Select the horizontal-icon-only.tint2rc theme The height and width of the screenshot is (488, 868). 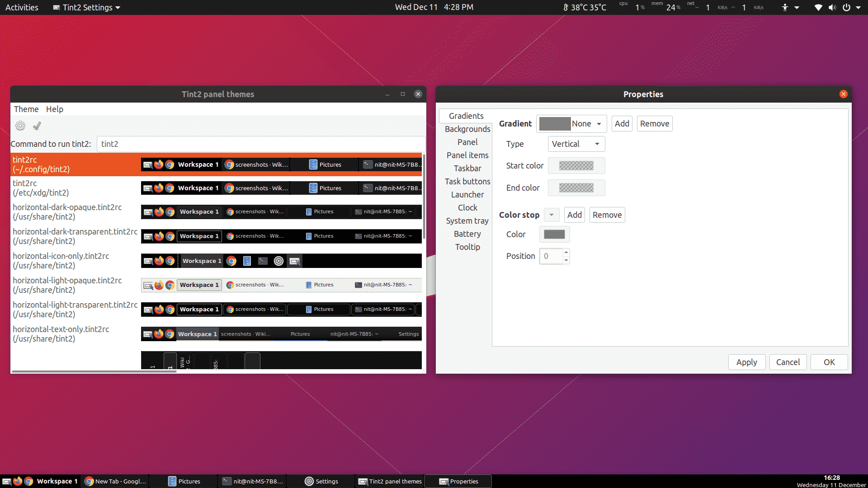click(x=61, y=261)
